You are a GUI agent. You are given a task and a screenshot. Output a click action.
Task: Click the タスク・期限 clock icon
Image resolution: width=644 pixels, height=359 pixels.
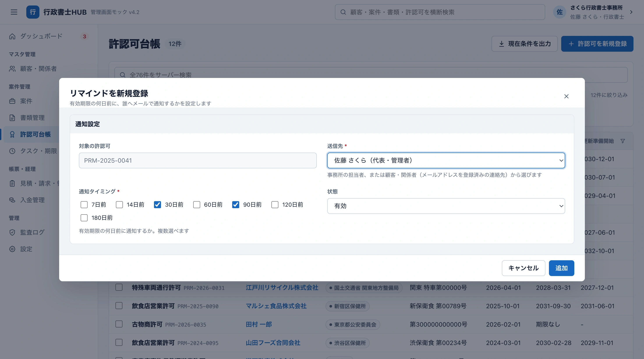coord(12,151)
